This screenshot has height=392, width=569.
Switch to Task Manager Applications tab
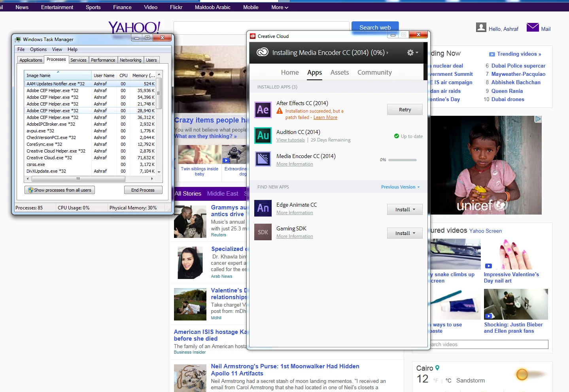pos(31,60)
